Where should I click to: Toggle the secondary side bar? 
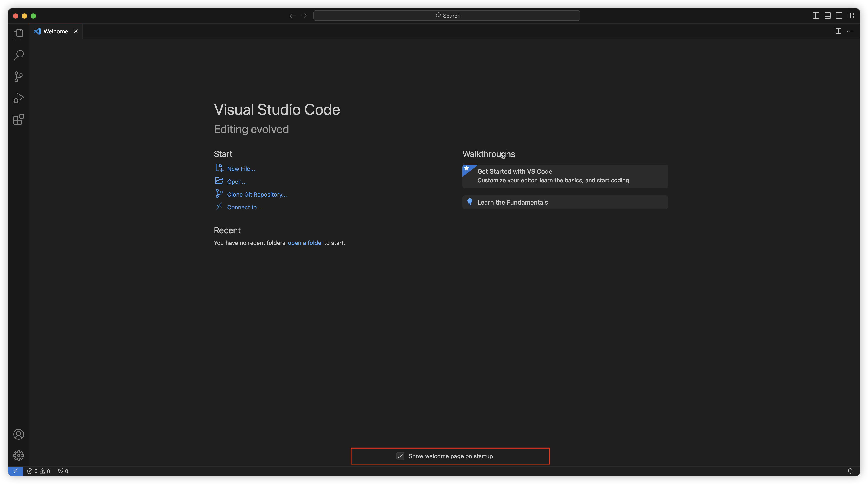839,16
